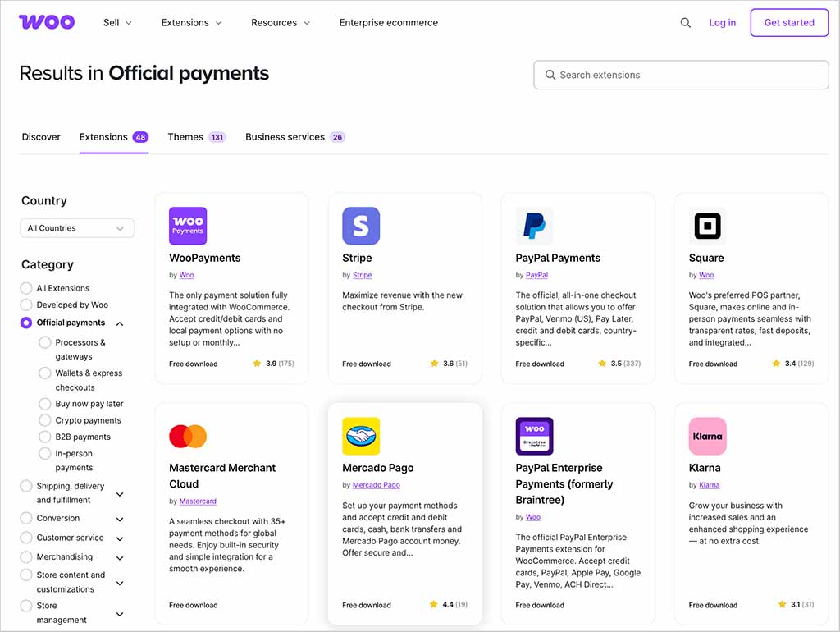Open the Mercado Pago developer link
This screenshot has height=632, width=840.
(376, 485)
